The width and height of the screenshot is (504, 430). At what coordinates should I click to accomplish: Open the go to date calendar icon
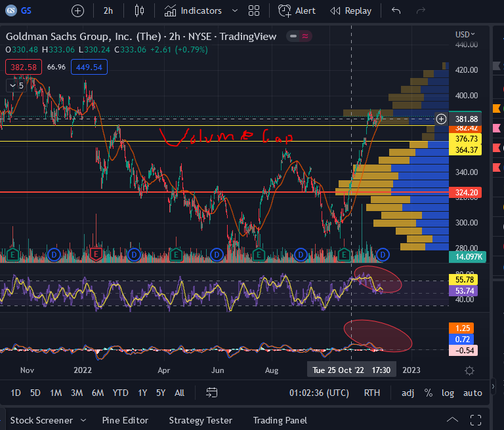[211, 393]
